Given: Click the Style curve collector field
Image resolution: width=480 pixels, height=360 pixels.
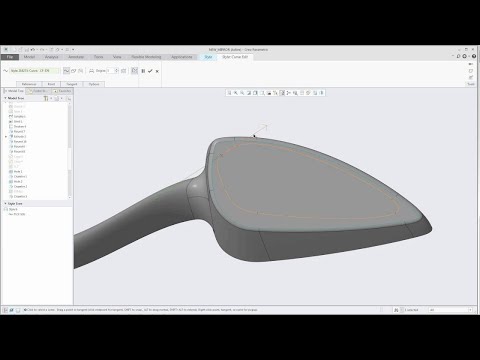Looking at the screenshot, I should click(x=35, y=71).
